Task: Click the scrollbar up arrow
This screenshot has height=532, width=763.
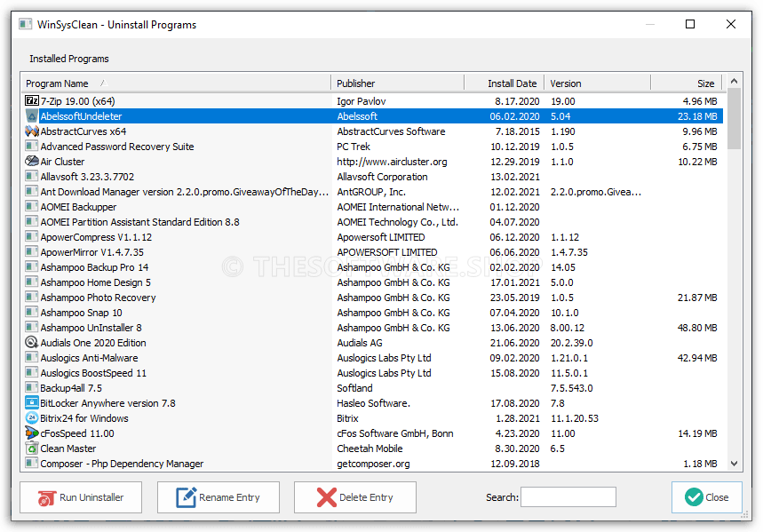Action: point(735,82)
